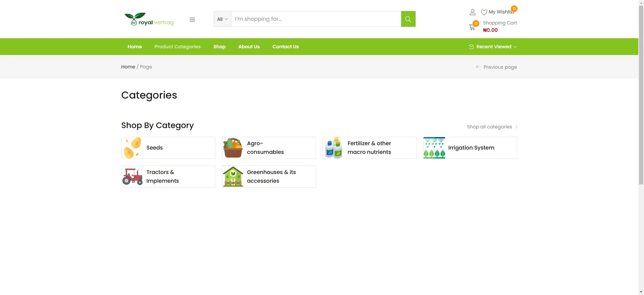Click the Previous page link text
This screenshot has width=644, height=295.
pos(500,67)
